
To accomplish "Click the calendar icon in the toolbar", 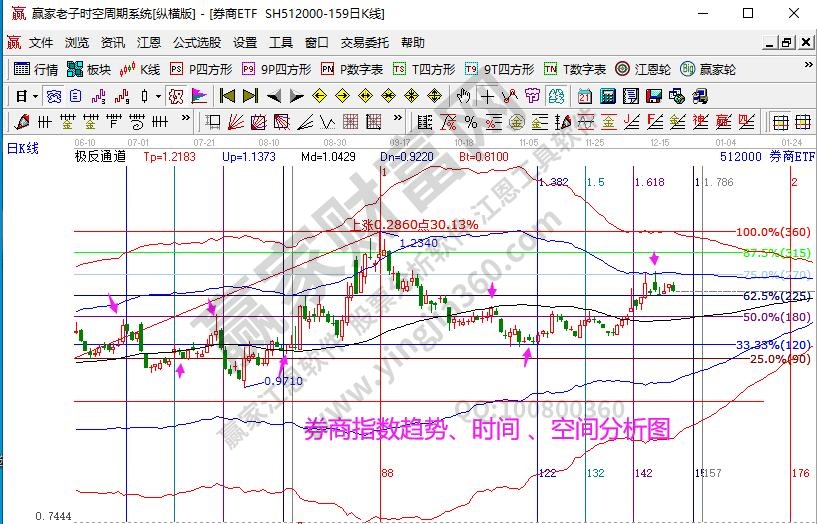I will coord(583,96).
